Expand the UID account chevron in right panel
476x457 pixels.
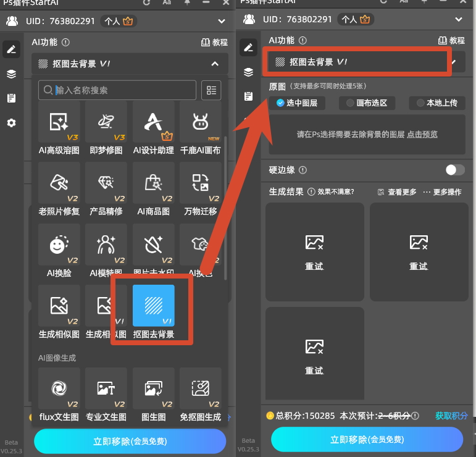pos(459,19)
